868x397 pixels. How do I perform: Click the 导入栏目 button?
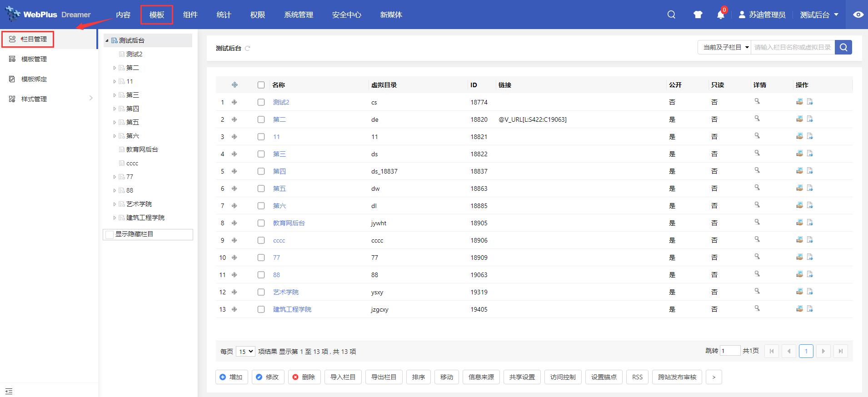(343, 377)
